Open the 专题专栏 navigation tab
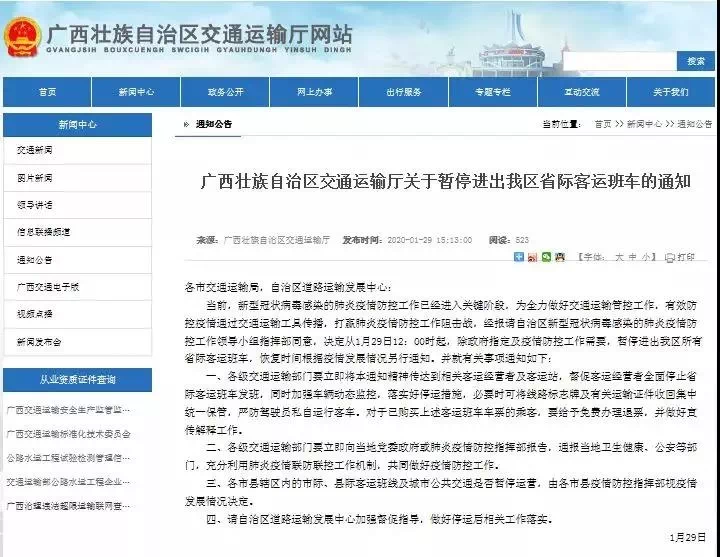The image size is (720, 557). pos(492,92)
